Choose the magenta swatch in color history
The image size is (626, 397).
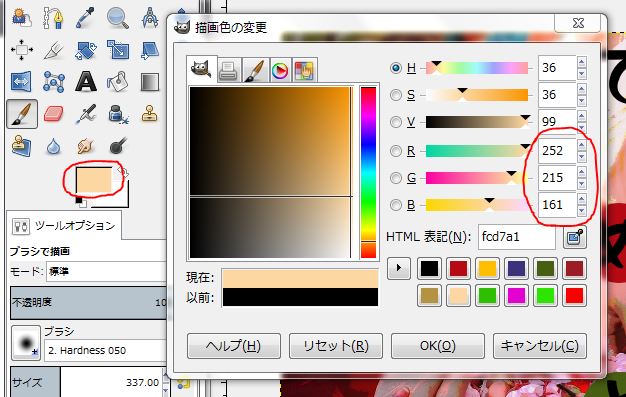pos(516,296)
